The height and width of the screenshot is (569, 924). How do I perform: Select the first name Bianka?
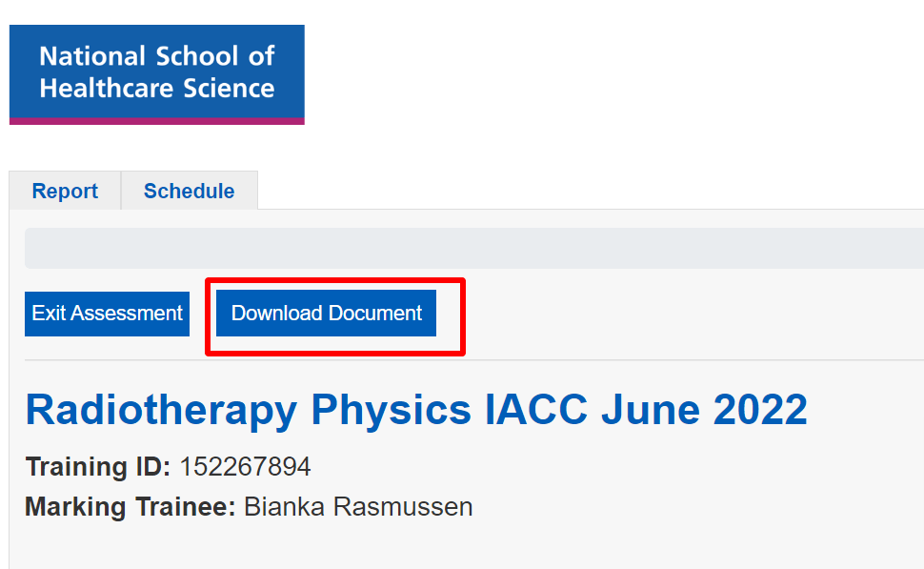coord(284,507)
